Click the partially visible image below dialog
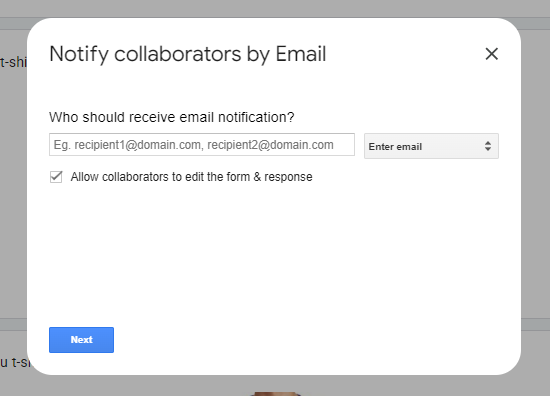The width and height of the screenshot is (550, 396). (x=275, y=394)
